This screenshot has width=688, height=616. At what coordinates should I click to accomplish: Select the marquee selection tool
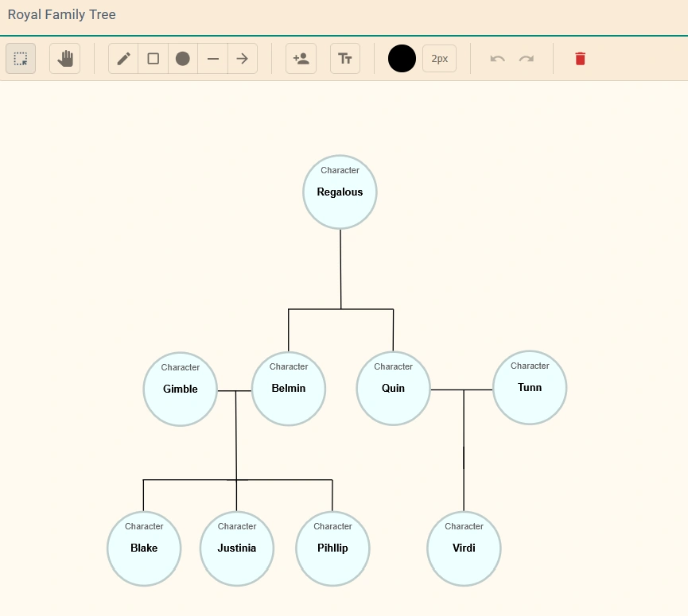21,59
